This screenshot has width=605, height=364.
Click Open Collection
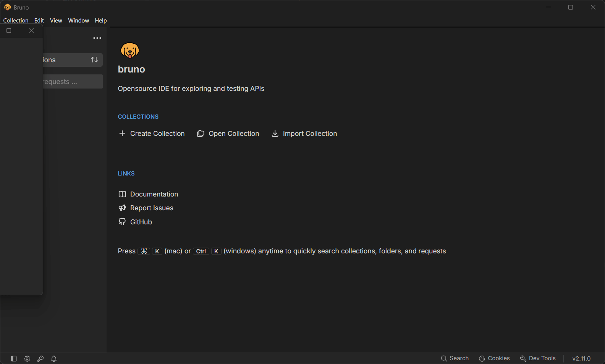[x=228, y=134]
